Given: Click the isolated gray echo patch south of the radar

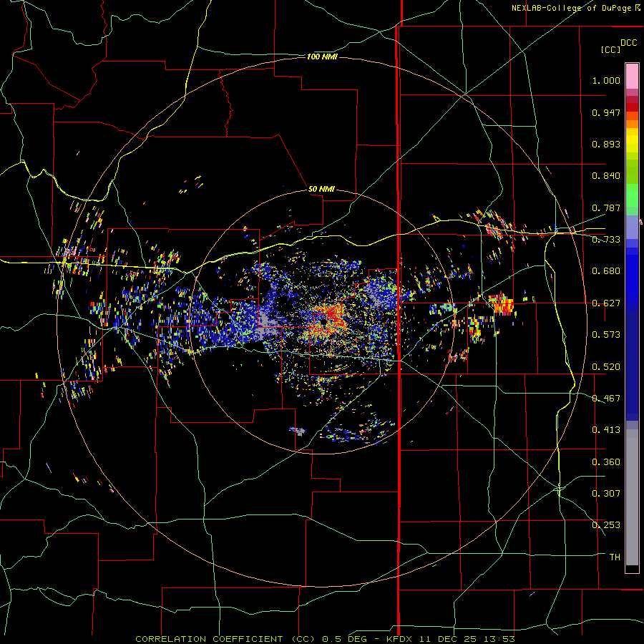Looking at the screenshot, I should pos(298,431).
